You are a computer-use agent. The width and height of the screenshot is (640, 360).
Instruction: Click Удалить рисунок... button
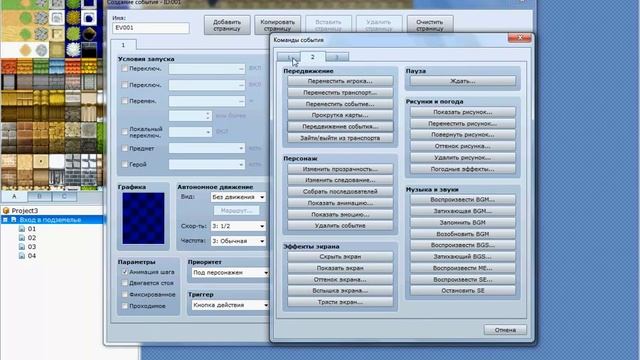(462, 158)
